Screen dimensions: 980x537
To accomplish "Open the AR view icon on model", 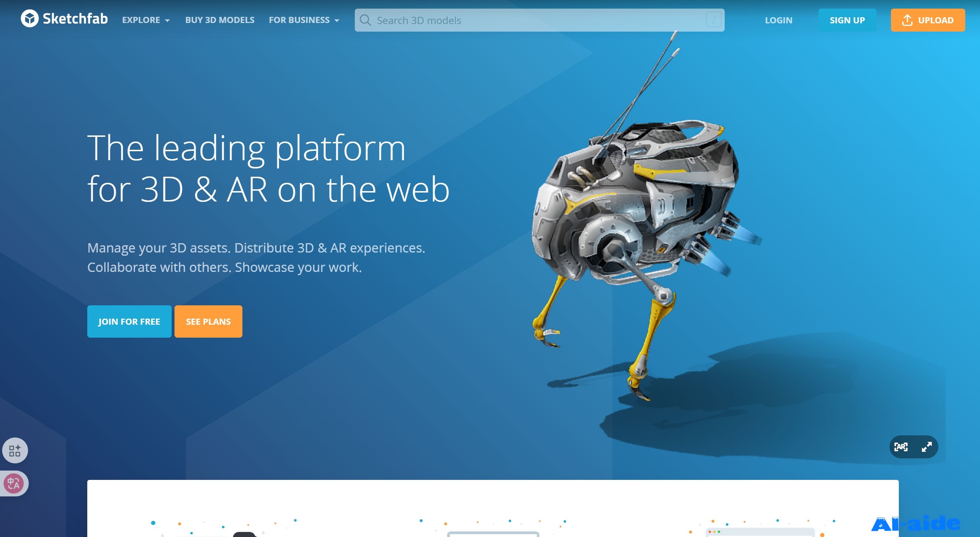I will point(901,447).
